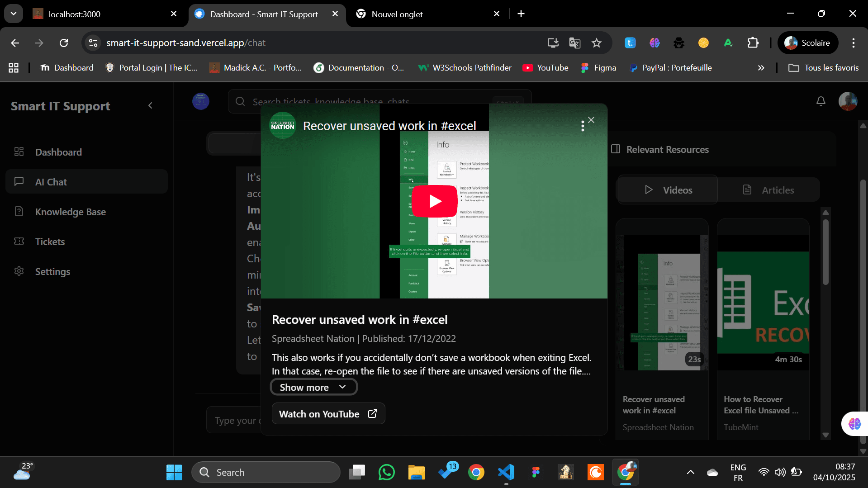Open user profile avatar in header

(x=848, y=101)
